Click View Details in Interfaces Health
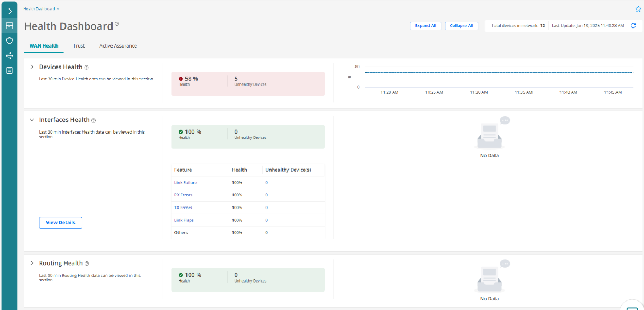This screenshot has height=310, width=644. point(60,223)
